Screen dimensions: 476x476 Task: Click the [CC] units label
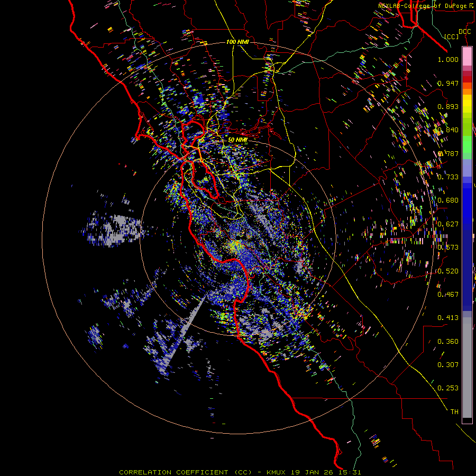[452, 36]
